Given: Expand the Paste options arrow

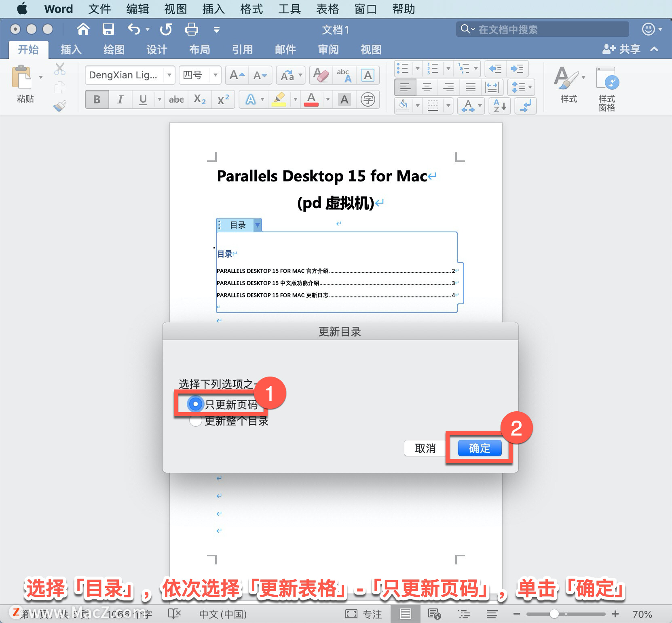Looking at the screenshot, I should pyautogui.click(x=40, y=77).
